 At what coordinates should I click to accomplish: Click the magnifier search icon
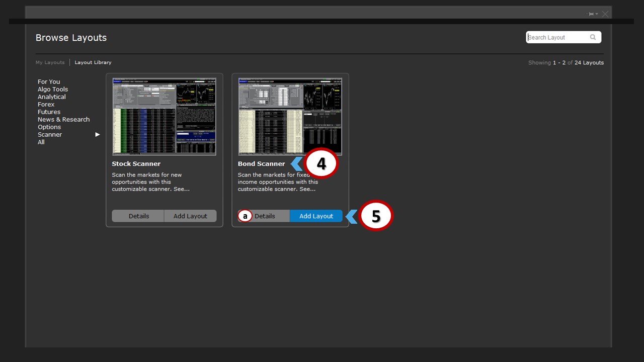tap(593, 37)
